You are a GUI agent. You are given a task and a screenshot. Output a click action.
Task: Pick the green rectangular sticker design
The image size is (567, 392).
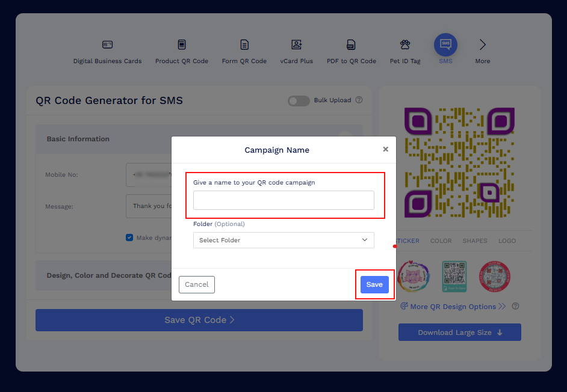(x=454, y=277)
